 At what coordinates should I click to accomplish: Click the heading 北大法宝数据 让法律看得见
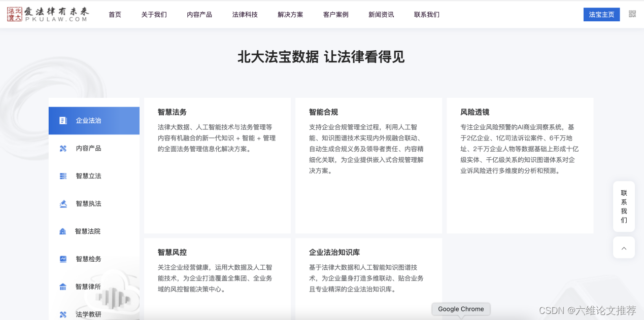[x=321, y=57]
